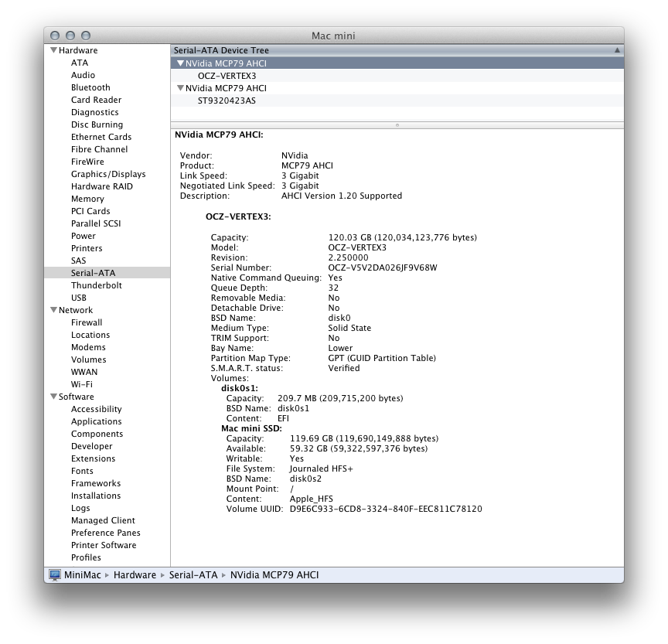Open Volumes under Network

click(x=89, y=359)
